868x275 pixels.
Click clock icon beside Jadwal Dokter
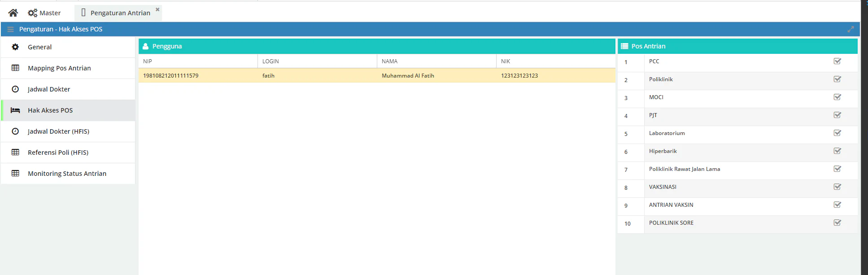point(15,89)
